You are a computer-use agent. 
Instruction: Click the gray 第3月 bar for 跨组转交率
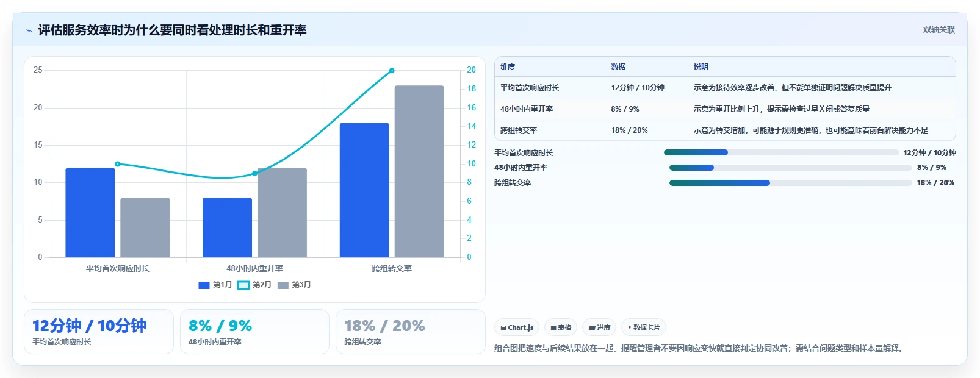[x=419, y=171]
